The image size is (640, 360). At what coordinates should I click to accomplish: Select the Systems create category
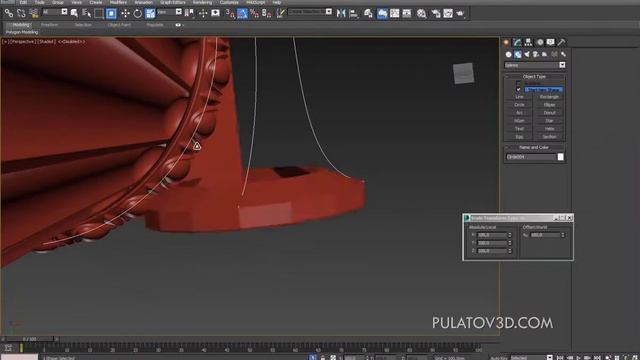coord(564,54)
